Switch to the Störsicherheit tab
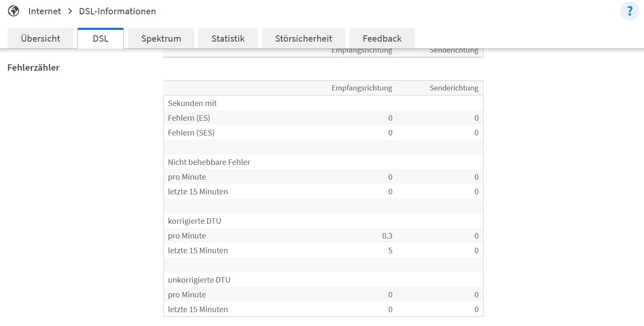The width and height of the screenshot is (644, 326). tap(303, 39)
